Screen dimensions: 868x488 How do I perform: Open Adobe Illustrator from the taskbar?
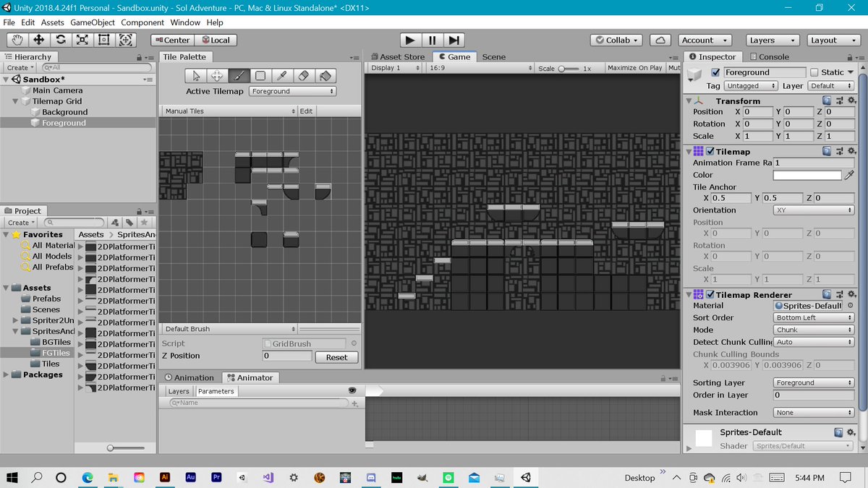click(x=165, y=478)
